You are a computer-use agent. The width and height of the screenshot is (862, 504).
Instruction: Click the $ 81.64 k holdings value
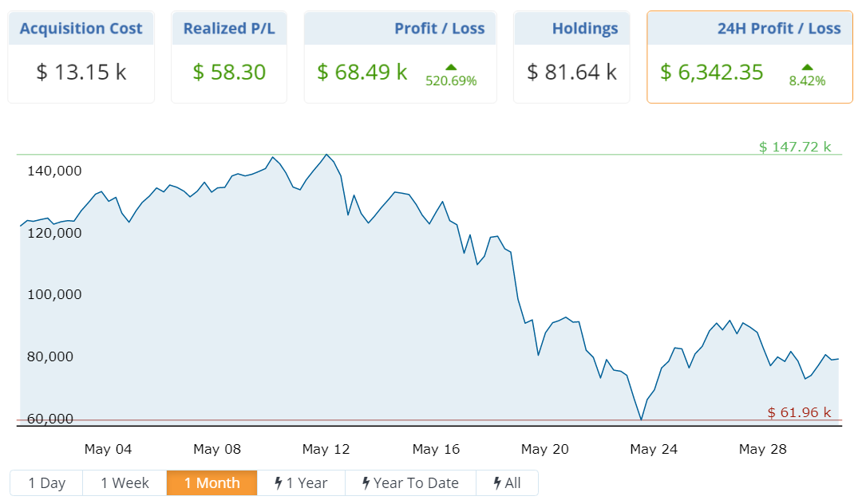[x=571, y=73]
